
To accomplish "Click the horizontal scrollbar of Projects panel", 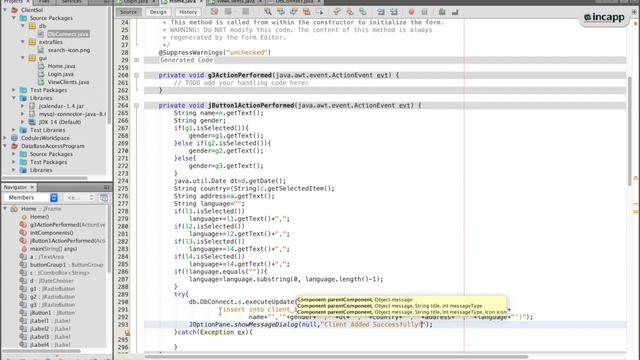I will 45,178.
